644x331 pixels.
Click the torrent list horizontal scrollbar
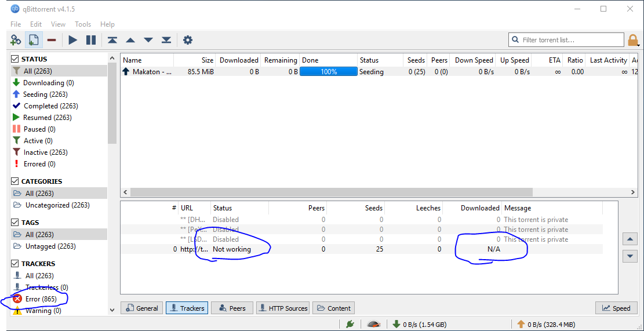331,192
